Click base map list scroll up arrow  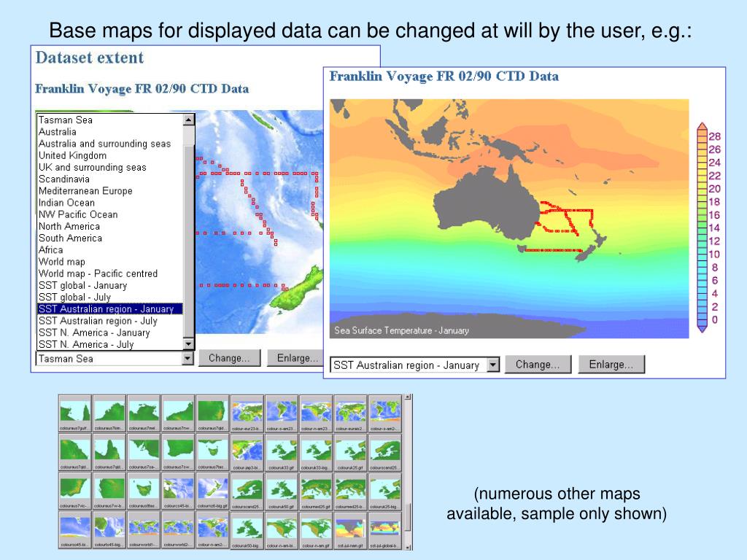[189, 120]
